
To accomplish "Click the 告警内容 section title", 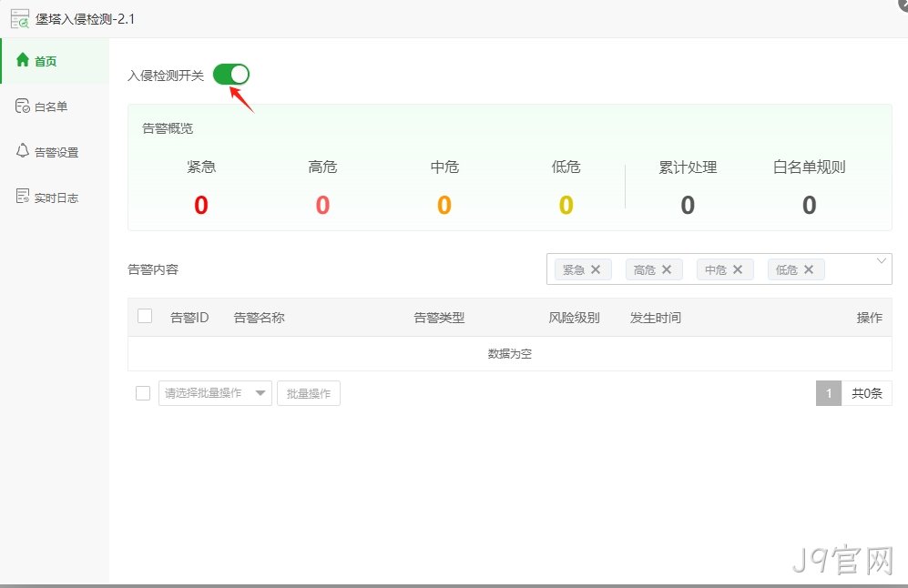I will click(x=153, y=269).
